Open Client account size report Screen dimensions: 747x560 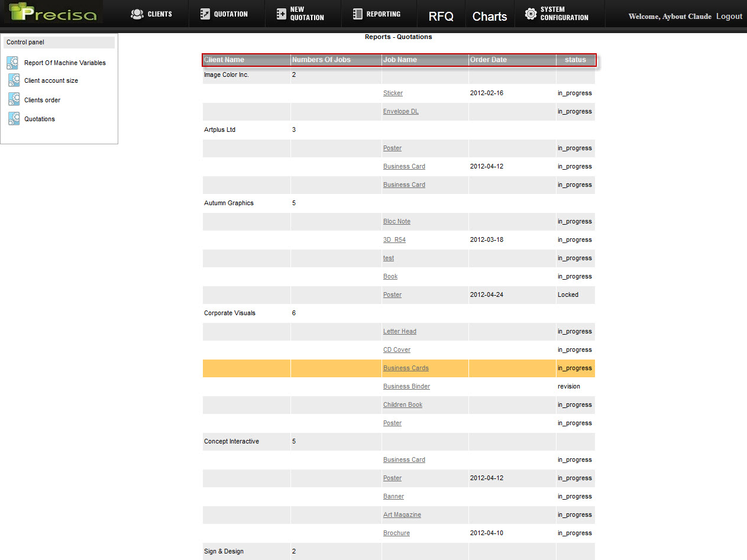(51, 80)
